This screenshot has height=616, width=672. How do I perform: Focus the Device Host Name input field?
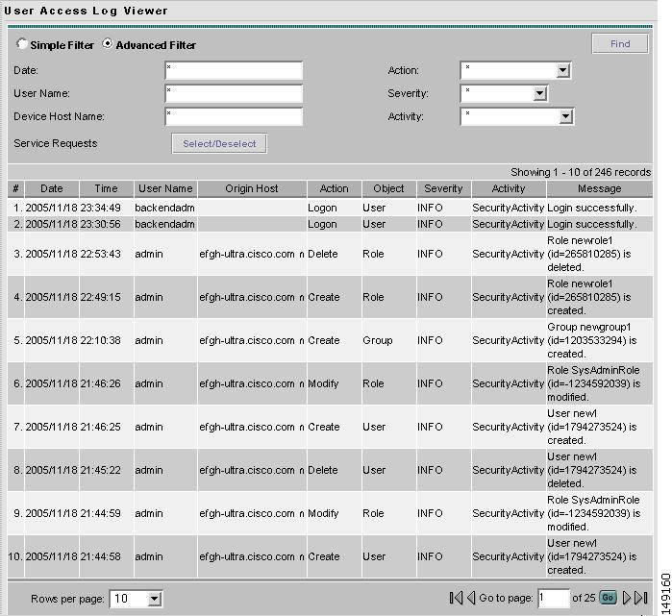[234, 116]
